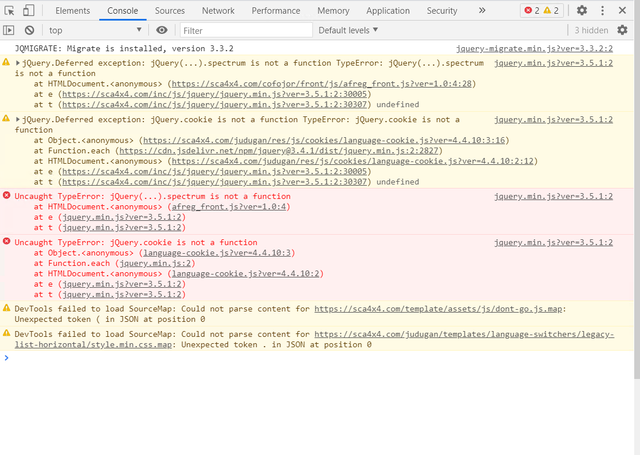
Task: Click into the Filter input field
Action: point(246,30)
